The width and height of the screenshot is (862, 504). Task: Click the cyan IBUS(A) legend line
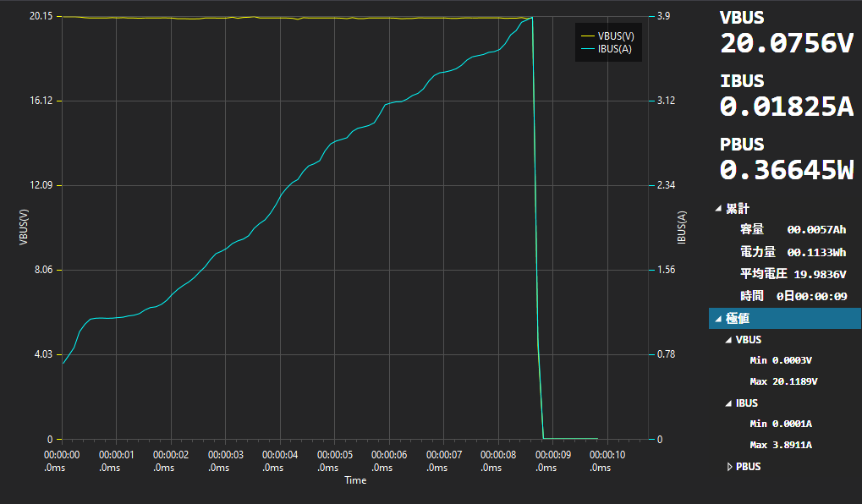click(587, 49)
